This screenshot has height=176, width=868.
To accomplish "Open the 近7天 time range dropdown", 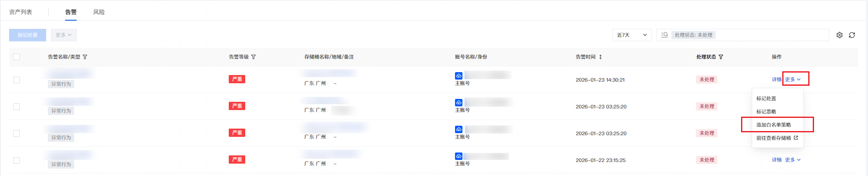I will coord(632,35).
